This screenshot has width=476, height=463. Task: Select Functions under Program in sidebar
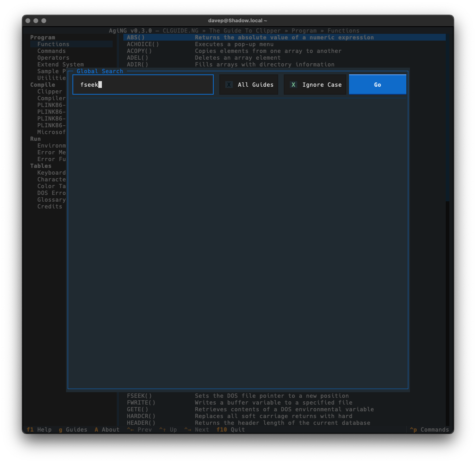tap(53, 44)
